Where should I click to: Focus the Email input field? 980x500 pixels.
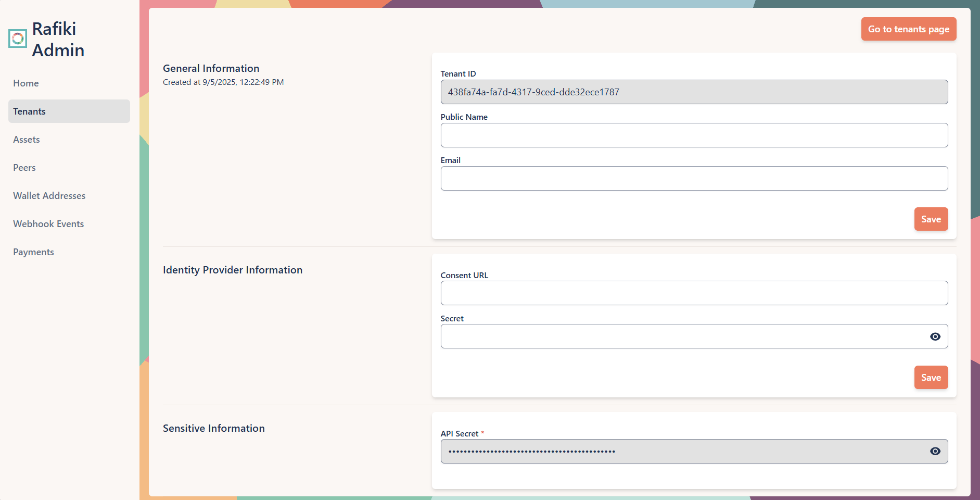click(694, 178)
